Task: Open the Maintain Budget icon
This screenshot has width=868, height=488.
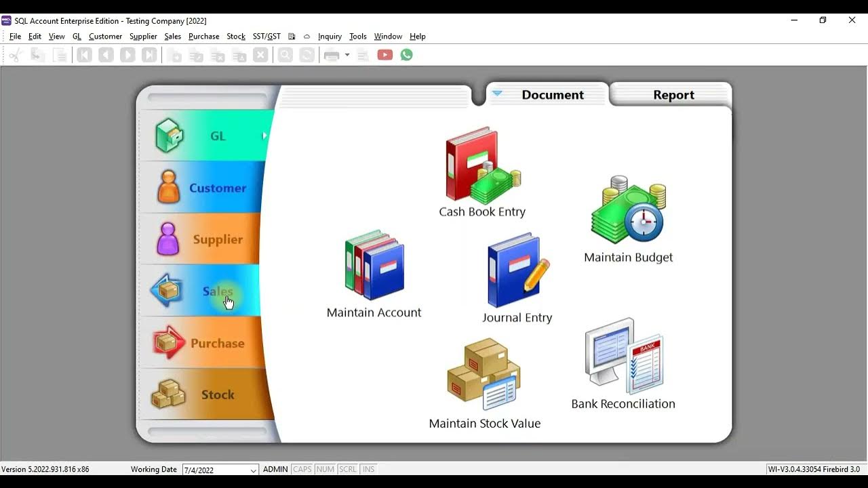Action: click(x=629, y=220)
